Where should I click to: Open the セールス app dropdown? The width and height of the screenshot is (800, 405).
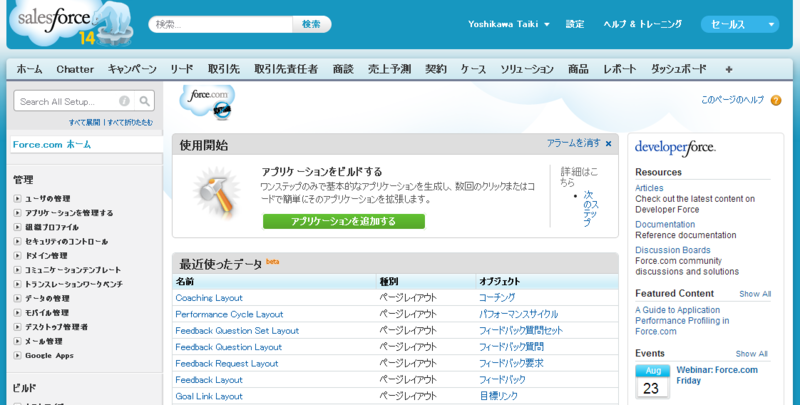point(740,24)
